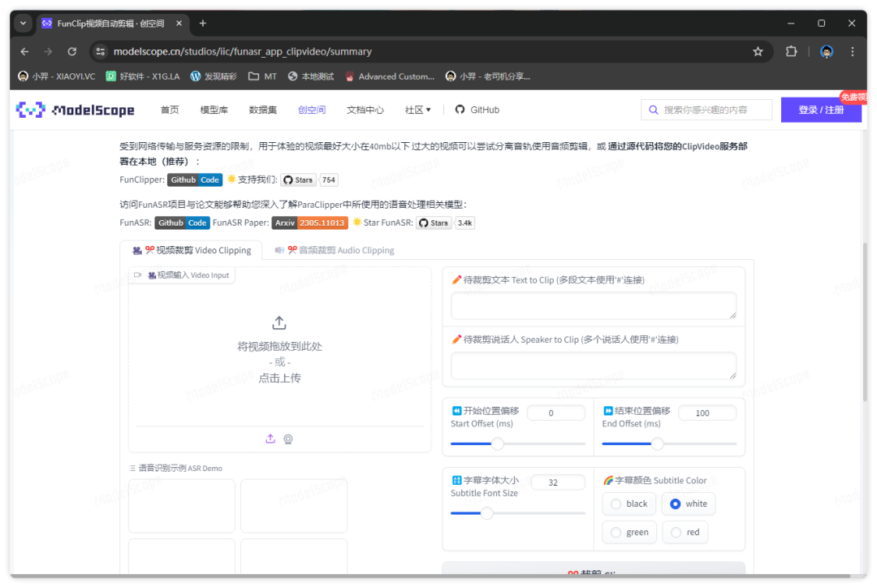Open the Arxiv 2305.11013 paper badge

(310, 223)
